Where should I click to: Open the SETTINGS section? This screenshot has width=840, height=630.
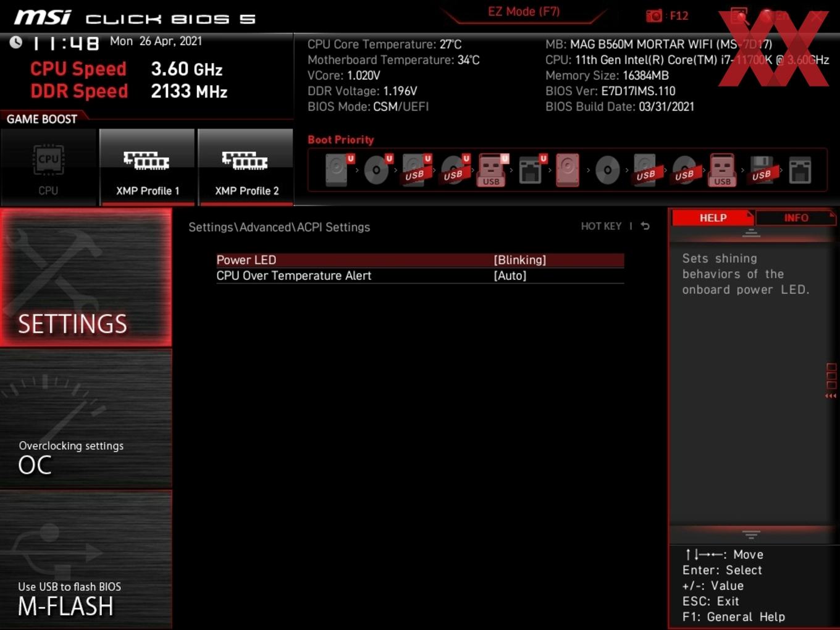(x=86, y=277)
